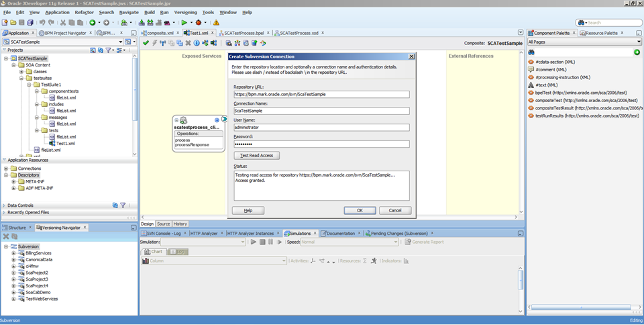Click OK in the Subversion dialog
The width and height of the screenshot is (644, 325).
point(360,210)
